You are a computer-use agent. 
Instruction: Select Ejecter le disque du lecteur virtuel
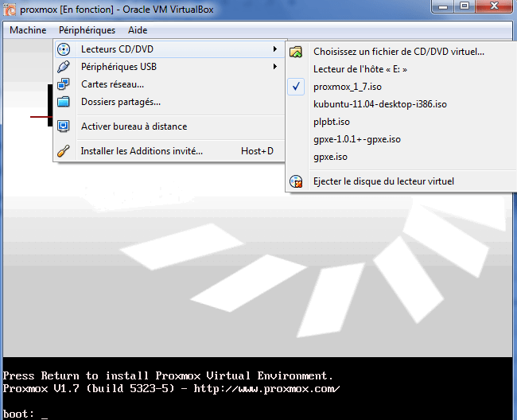(402, 181)
